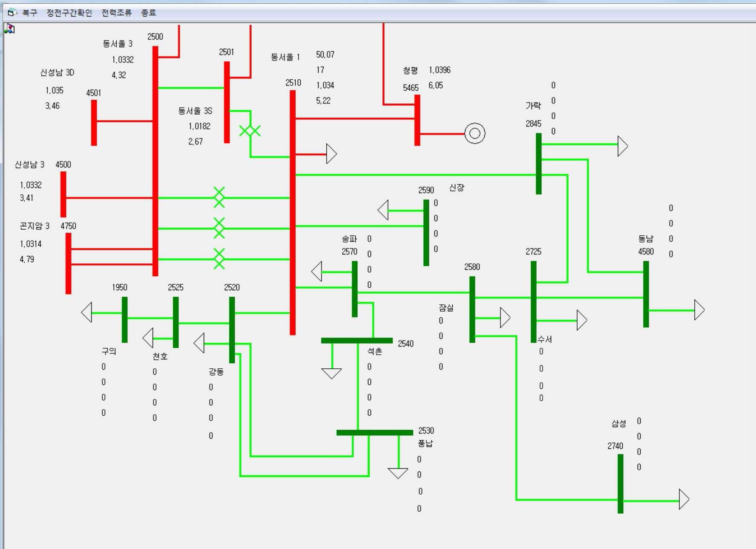Click the load arrow at 잠실 2580
Image resolution: width=756 pixels, height=549 pixels.
pos(505,318)
